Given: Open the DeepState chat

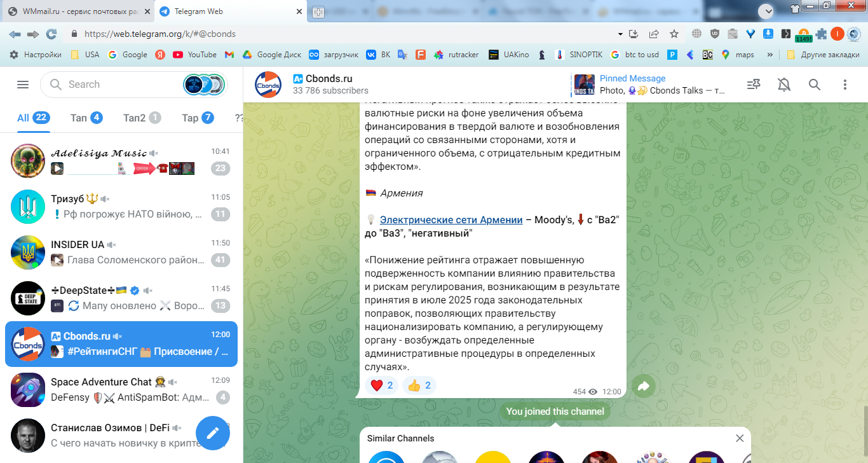Looking at the screenshot, I should click(121, 298).
